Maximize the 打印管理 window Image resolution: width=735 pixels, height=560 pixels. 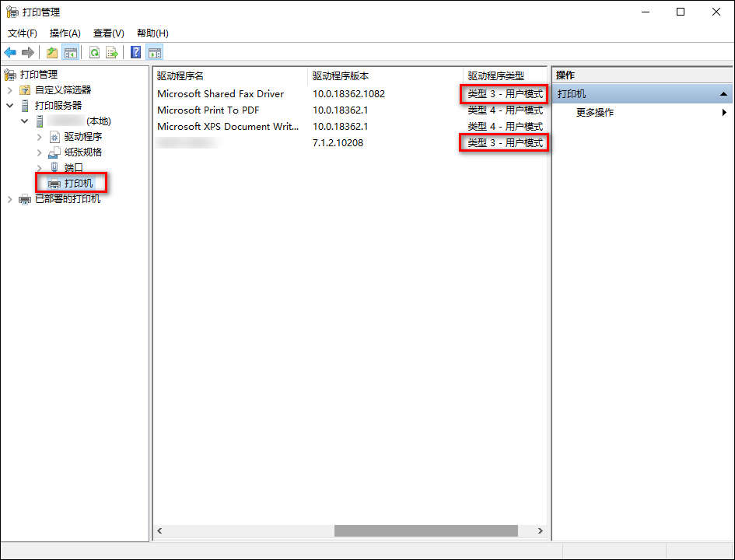681,12
